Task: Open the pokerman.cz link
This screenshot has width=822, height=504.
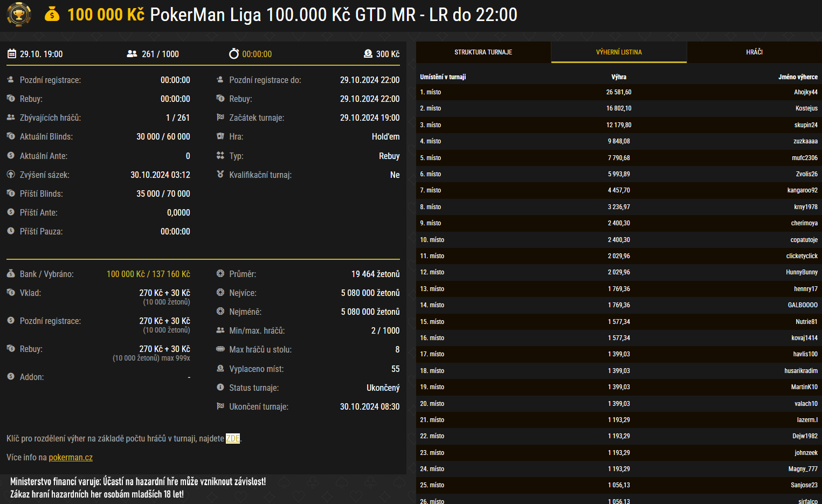Action: pos(71,457)
